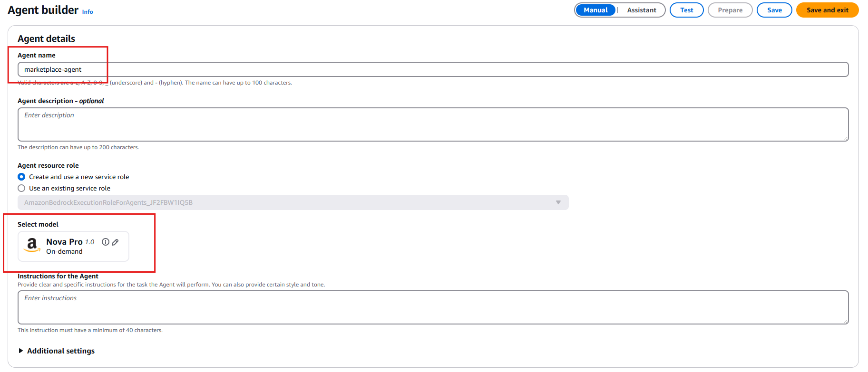Click the info icon beside Nova Pro
Image resolution: width=868 pixels, height=372 pixels.
(x=106, y=242)
